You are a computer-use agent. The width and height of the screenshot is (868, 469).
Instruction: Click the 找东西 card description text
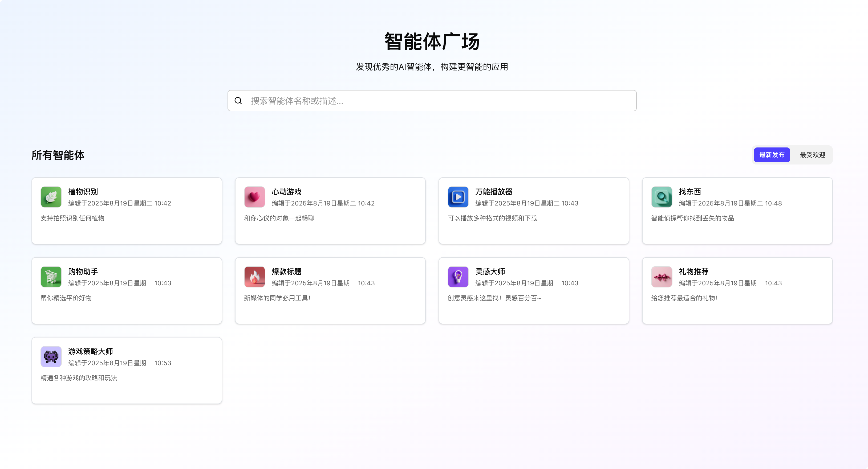point(692,218)
